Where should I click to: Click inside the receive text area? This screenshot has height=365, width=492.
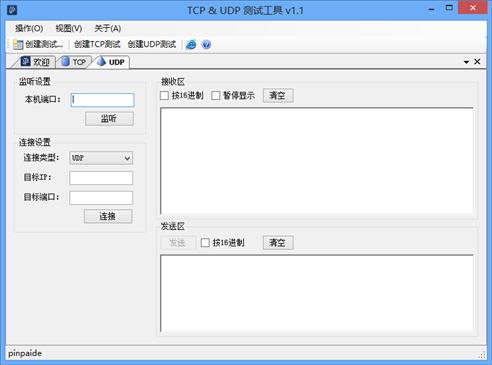point(317,161)
